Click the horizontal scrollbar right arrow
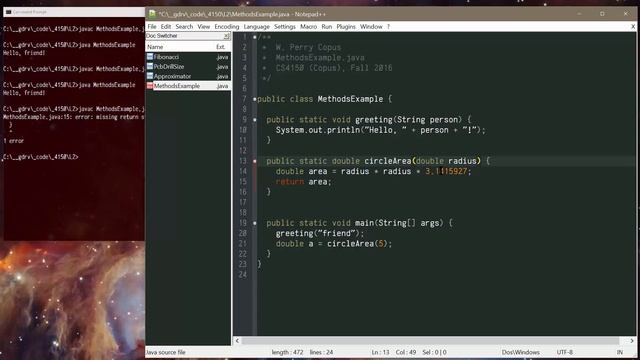Screen dimensions: 640x360 click(631, 340)
